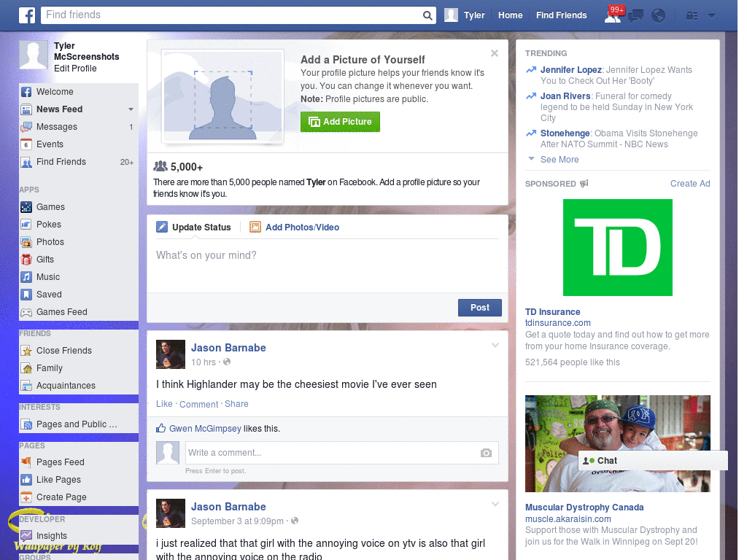Click Edit Profile link

click(75, 68)
